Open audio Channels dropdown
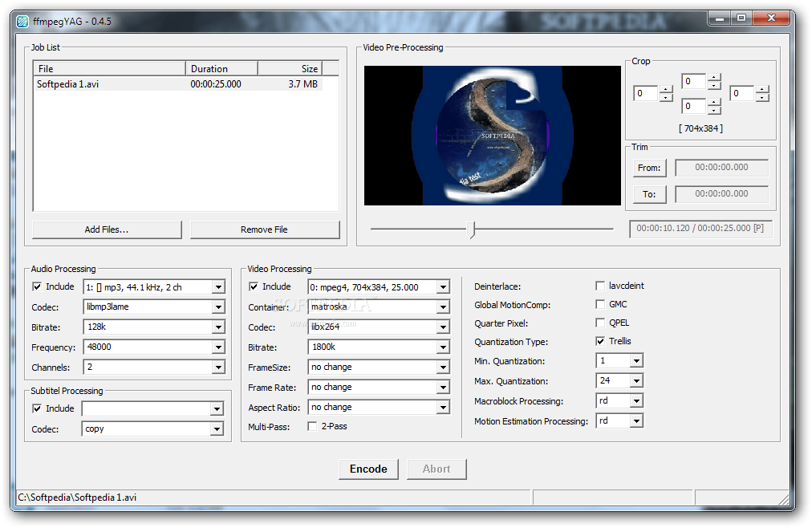The width and height of the screenshot is (812, 528). tap(218, 368)
